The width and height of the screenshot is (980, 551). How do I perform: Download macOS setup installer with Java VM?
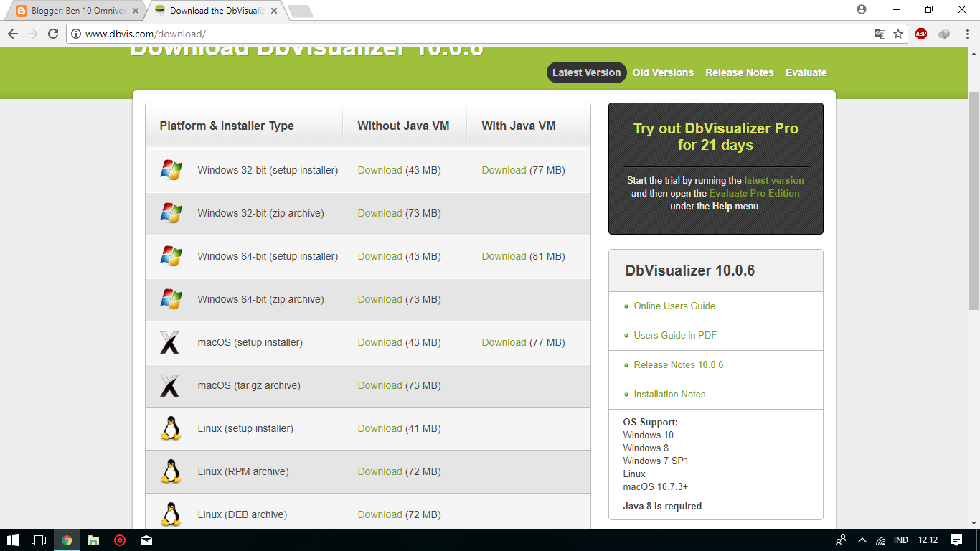(x=504, y=342)
